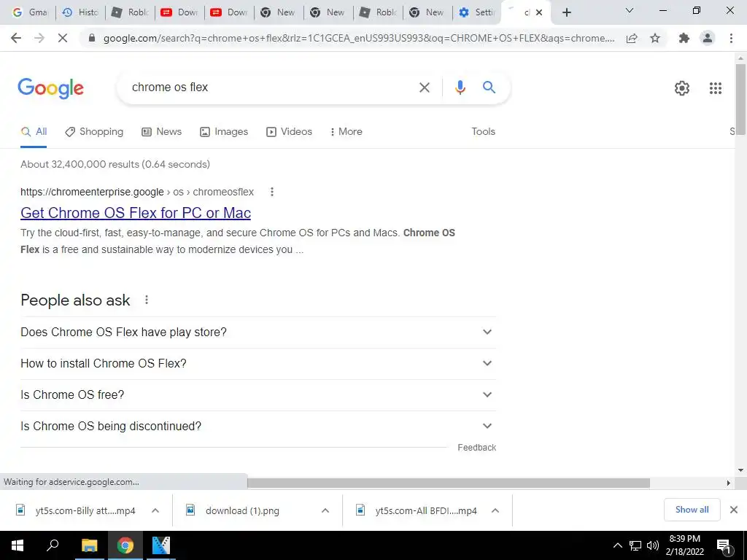Open options menu for download (1).png
747x560 pixels.
(325, 510)
